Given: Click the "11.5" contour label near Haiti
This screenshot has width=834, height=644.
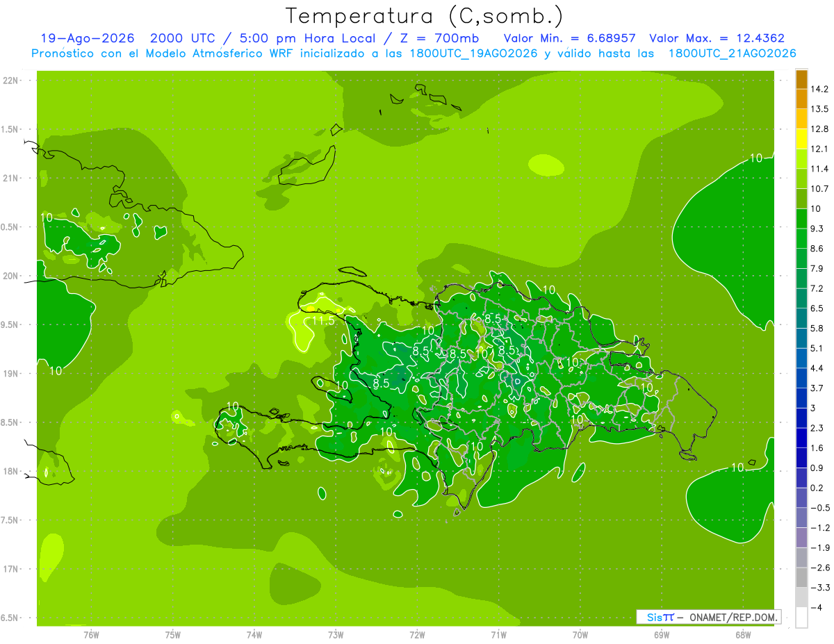Looking at the screenshot, I should tap(323, 321).
